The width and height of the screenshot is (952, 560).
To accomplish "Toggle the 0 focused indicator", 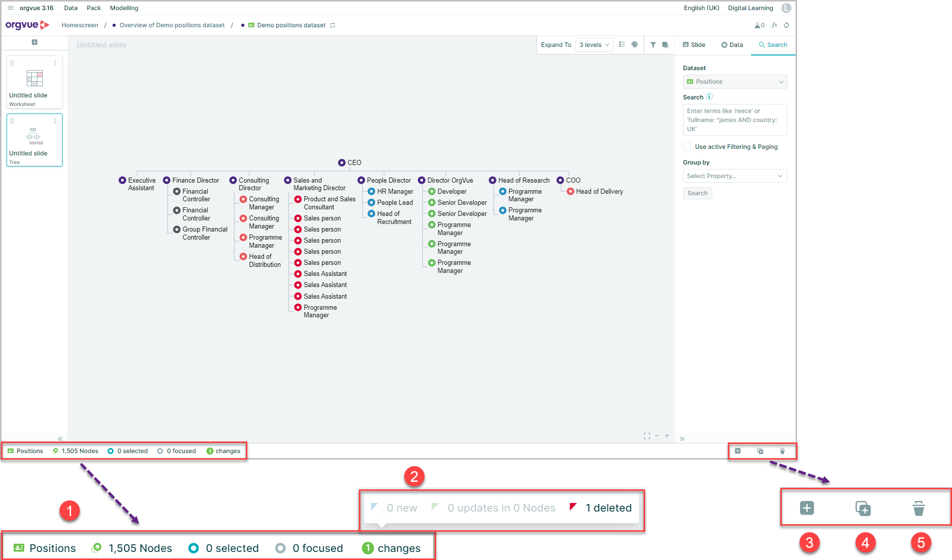I will (x=176, y=451).
